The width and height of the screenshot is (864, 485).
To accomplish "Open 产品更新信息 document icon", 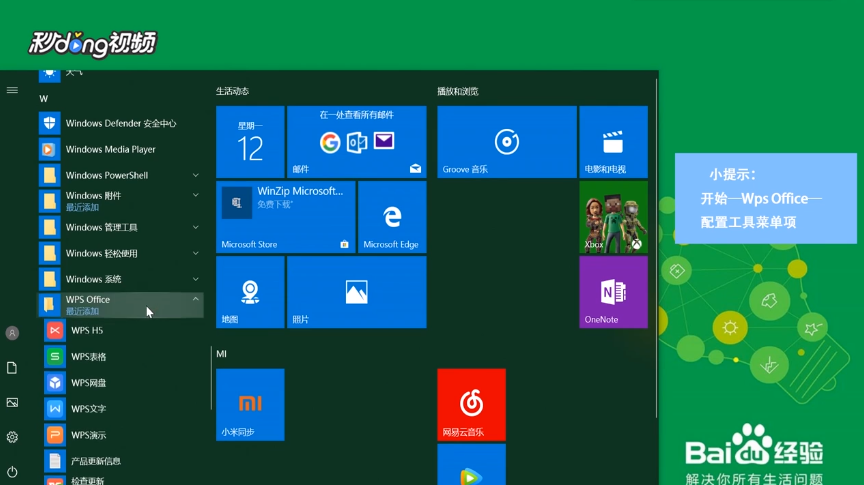I will (x=55, y=461).
